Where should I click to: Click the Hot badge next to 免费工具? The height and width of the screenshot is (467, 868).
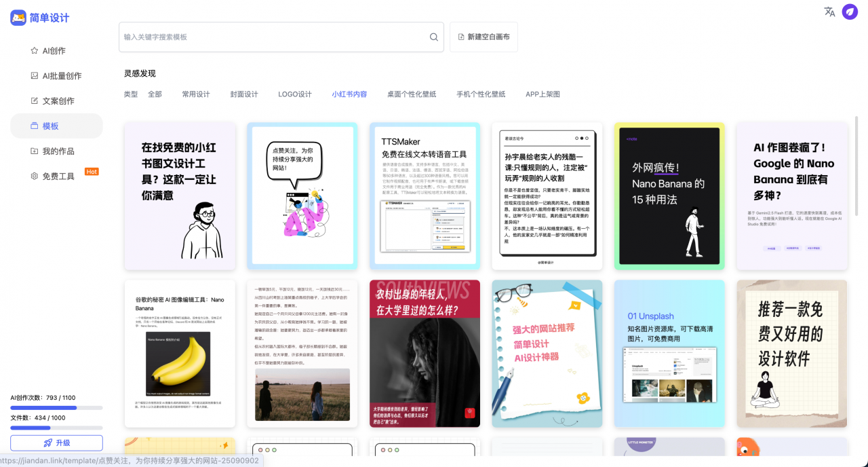(92, 172)
